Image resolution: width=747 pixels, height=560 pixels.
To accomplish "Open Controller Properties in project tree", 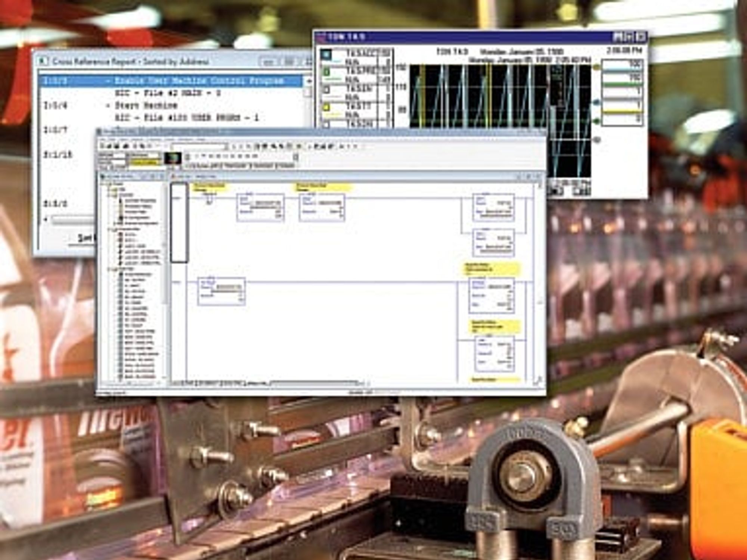I will tap(140, 201).
